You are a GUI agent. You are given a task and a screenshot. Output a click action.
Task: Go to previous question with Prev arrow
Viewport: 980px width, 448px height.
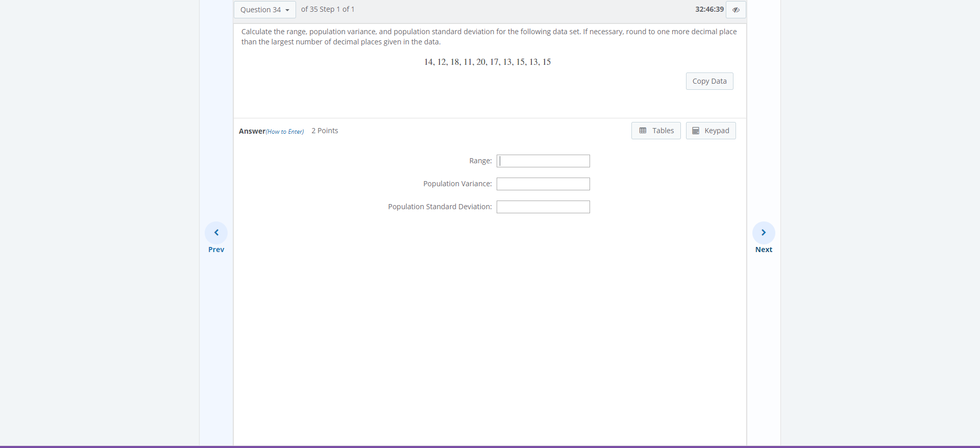point(216,233)
